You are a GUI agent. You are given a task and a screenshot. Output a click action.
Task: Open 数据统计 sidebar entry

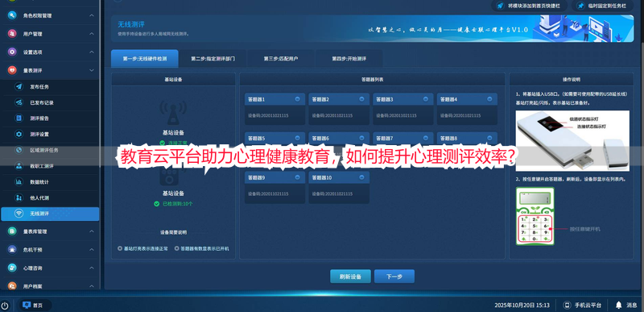point(50,181)
